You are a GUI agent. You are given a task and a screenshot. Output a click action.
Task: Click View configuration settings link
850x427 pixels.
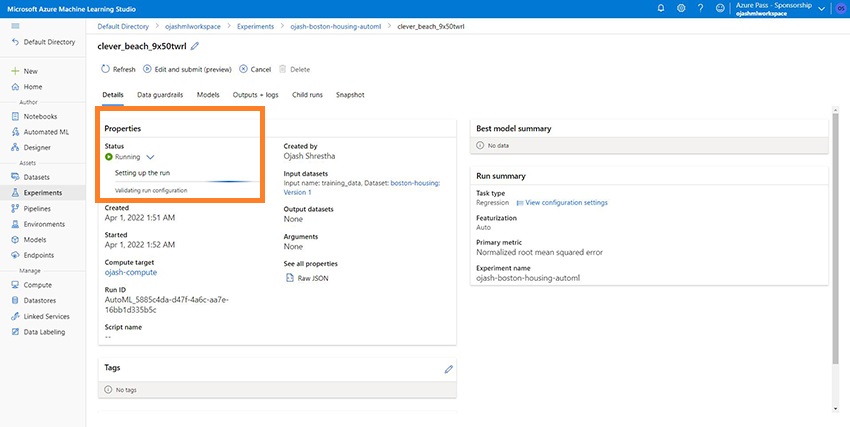(561, 203)
